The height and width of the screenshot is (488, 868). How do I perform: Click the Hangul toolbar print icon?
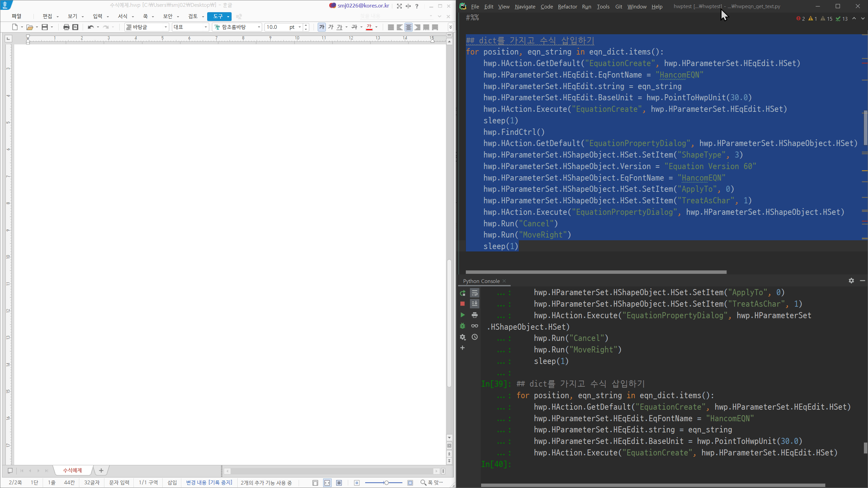(x=66, y=27)
